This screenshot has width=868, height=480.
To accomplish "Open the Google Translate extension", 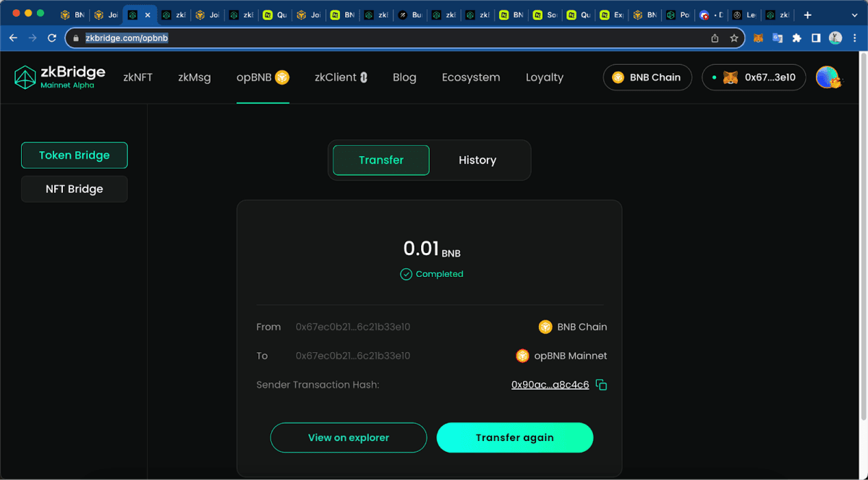I will [778, 38].
